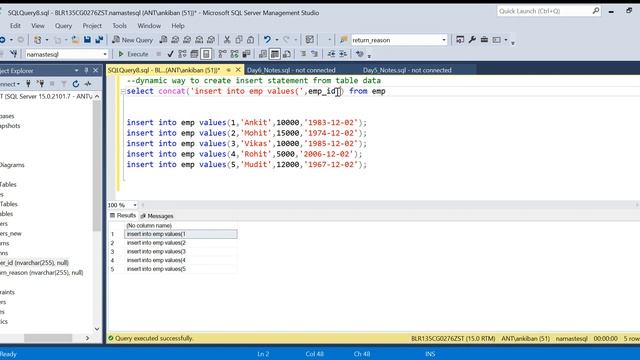Select Results to Text mode
The width and height of the screenshot is (640, 360).
pos(263,54)
